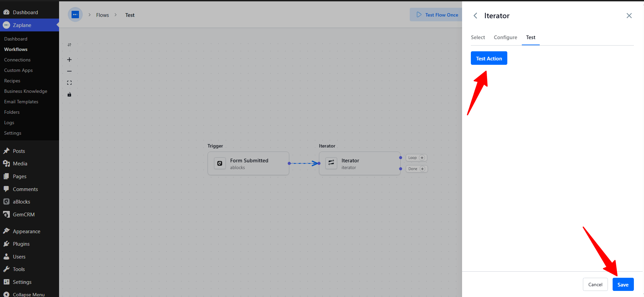Open Recipes in the sidebar

(12, 81)
